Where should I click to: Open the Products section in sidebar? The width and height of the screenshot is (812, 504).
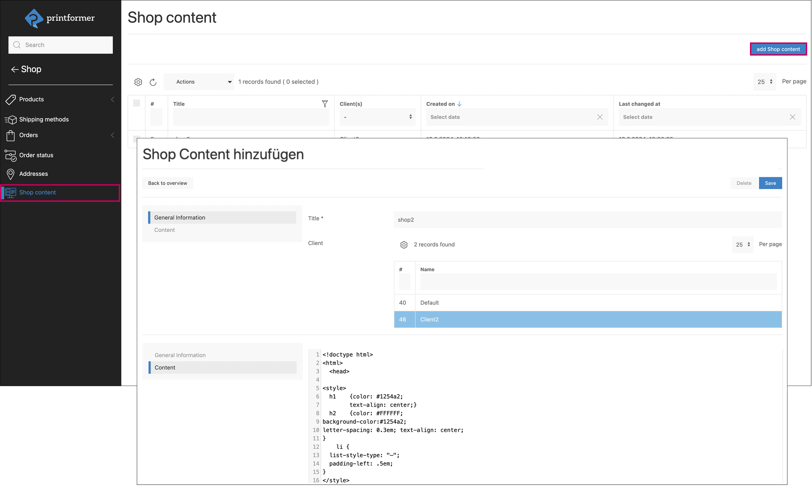tap(32, 99)
